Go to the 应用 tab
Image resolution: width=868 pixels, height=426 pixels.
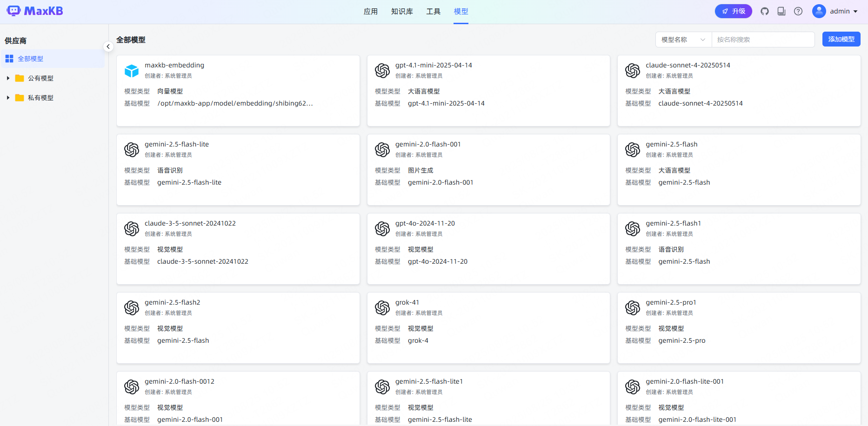[x=371, y=11]
